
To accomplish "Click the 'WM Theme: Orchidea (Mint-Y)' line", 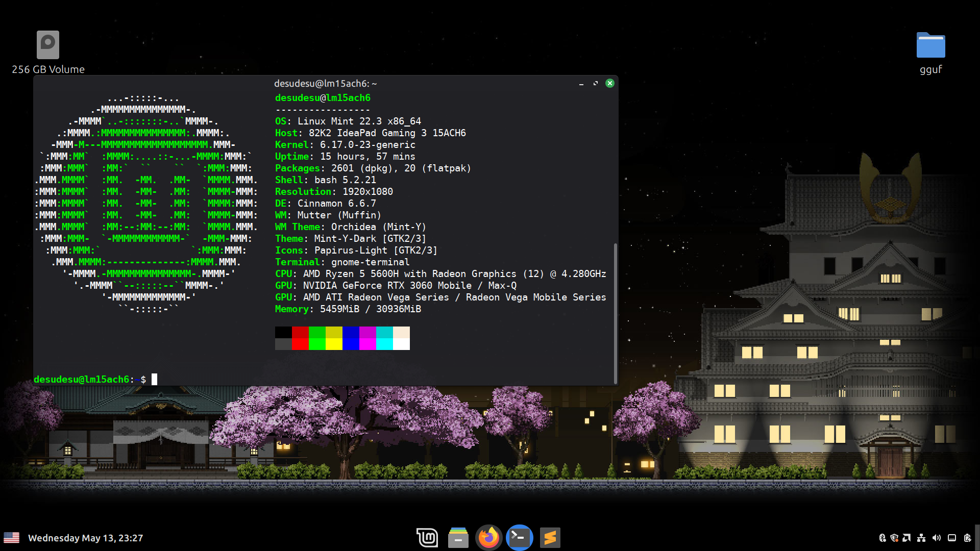I will [351, 227].
